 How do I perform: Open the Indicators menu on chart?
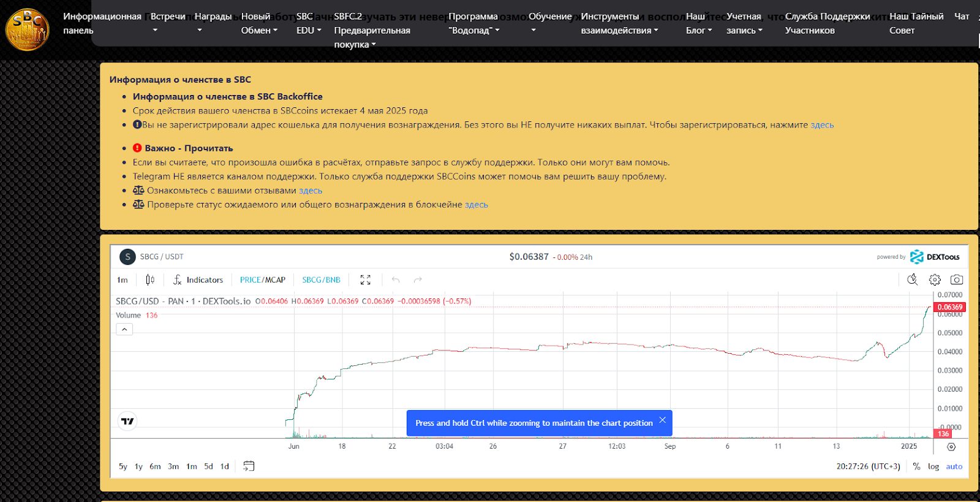coord(198,280)
